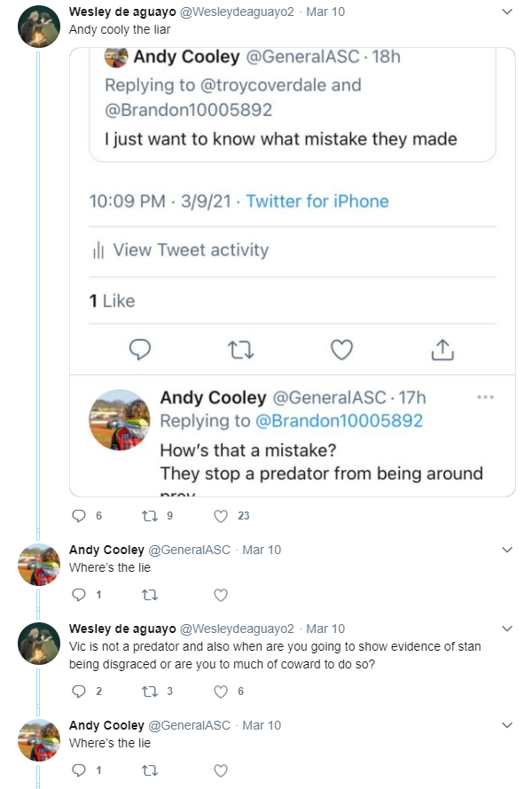
Task: Retweet Andy Cooley's first 'Where's the lie' reply
Action: pyautogui.click(x=150, y=595)
